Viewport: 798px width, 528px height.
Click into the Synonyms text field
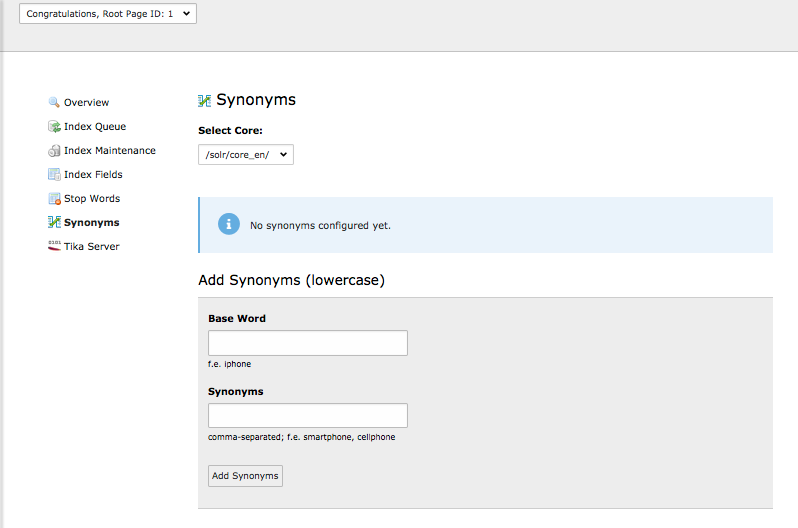click(308, 416)
